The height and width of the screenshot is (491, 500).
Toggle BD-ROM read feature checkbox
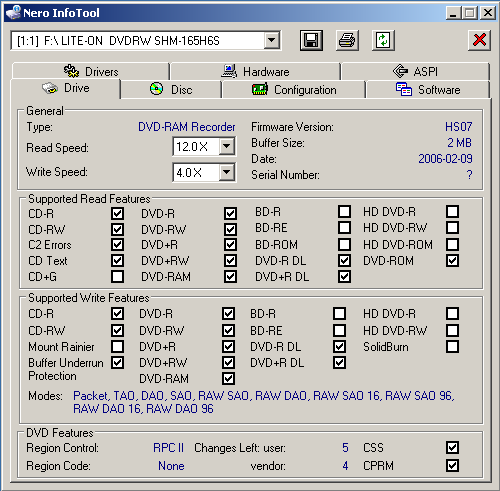click(x=344, y=244)
